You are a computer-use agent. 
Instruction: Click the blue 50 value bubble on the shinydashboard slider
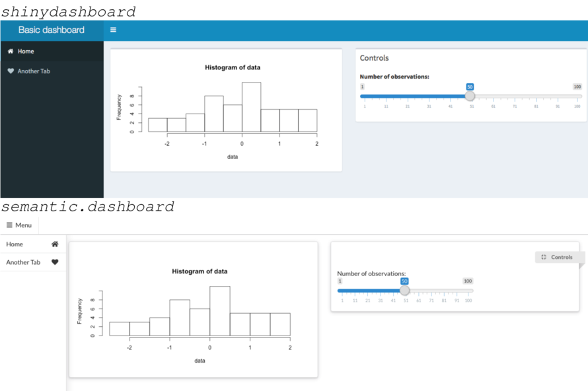[470, 87]
